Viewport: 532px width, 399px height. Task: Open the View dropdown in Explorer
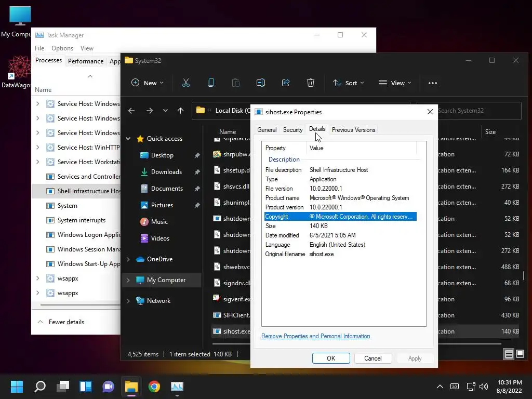pos(395,83)
